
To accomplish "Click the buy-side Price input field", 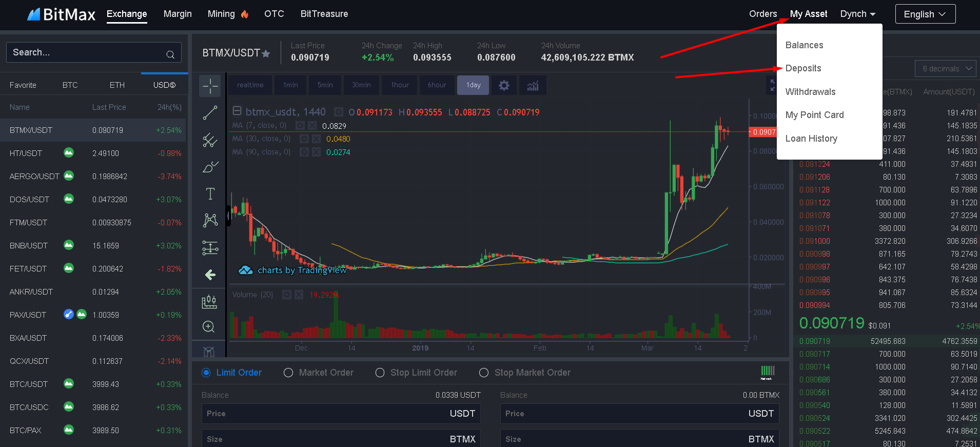I will pyautogui.click(x=341, y=414).
